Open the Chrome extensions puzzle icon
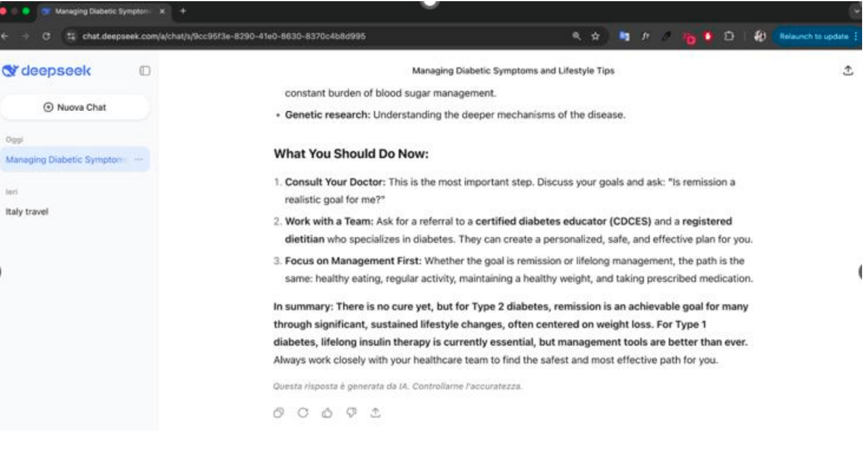868x473 pixels. point(729,37)
